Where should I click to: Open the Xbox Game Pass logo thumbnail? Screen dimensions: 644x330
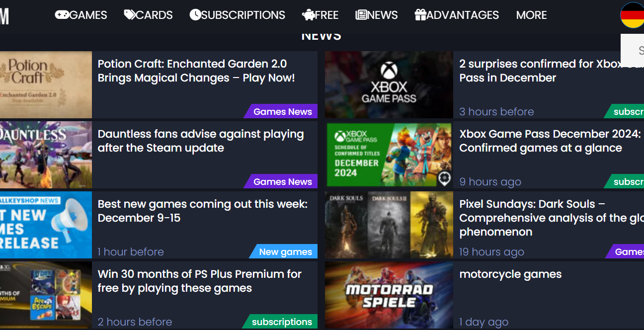pyautogui.click(x=389, y=85)
